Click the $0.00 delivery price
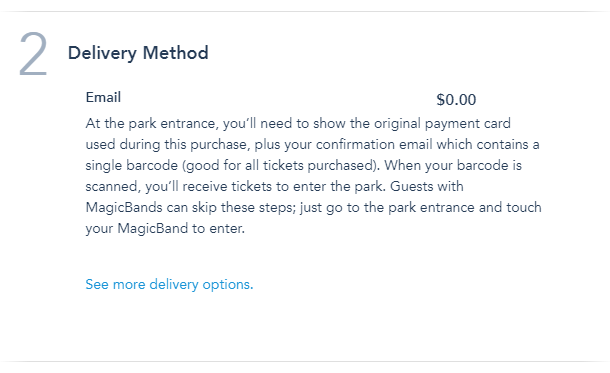The image size is (610, 373). [x=456, y=100]
